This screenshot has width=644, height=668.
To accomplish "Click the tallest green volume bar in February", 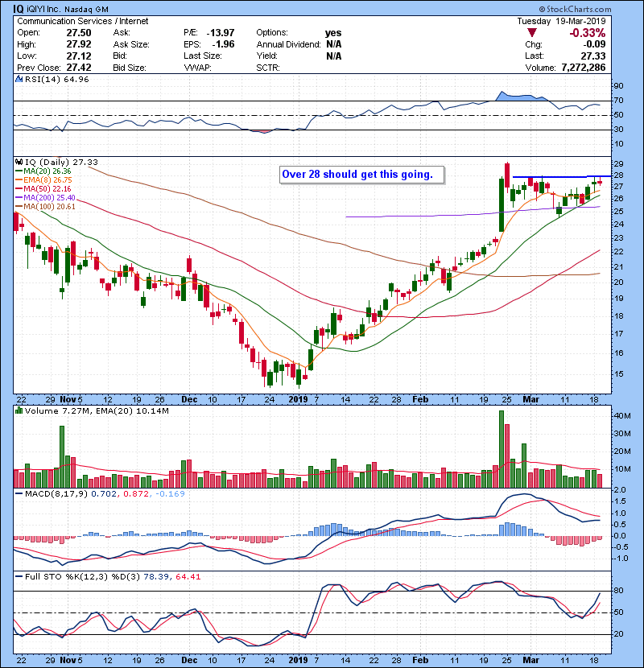I will 502,449.
